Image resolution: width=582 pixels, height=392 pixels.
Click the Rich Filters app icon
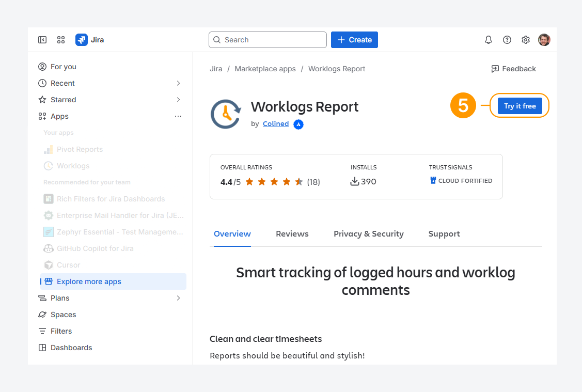(48, 199)
